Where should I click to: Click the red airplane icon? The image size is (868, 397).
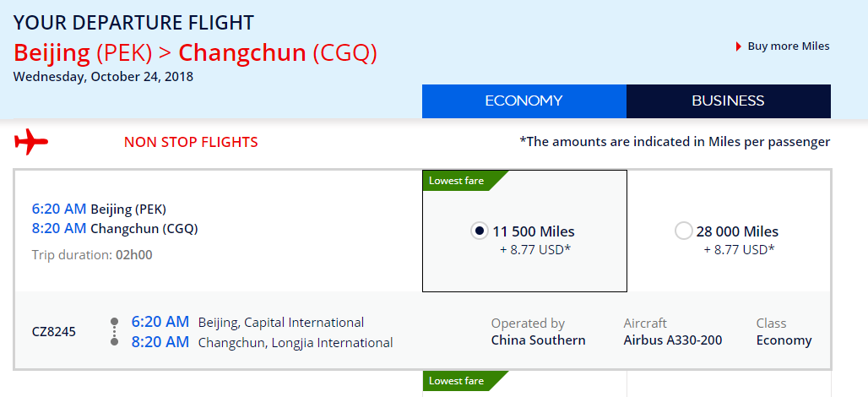click(x=31, y=142)
